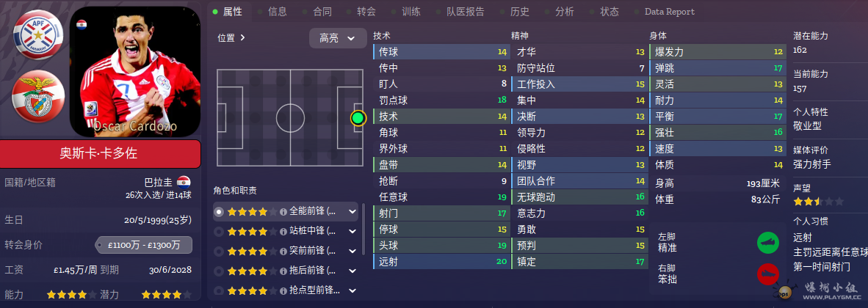Click the Paraguay flag beside 巴拉圭
This screenshot has width=868, height=308.
(x=184, y=182)
